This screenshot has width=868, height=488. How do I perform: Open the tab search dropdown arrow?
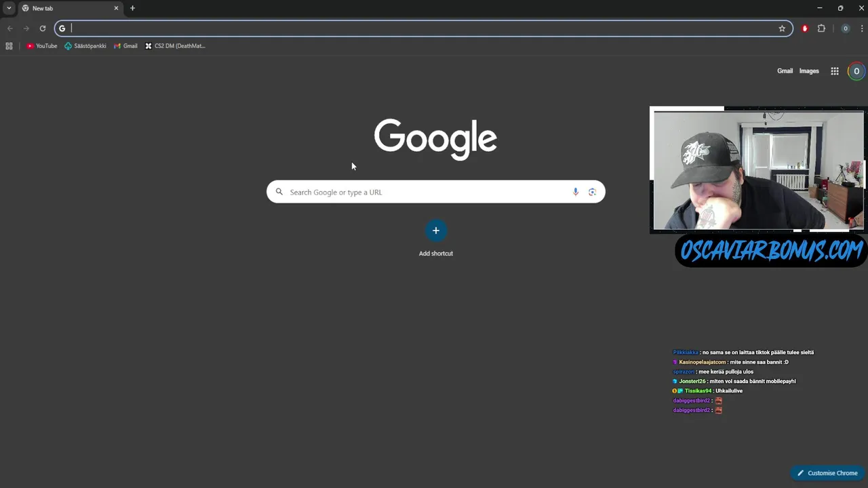coord(9,8)
